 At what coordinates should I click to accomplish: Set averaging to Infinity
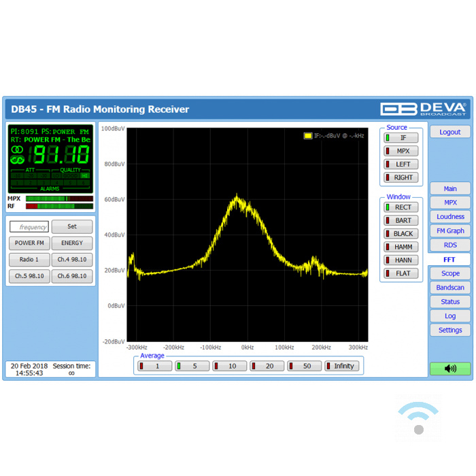coord(342,366)
